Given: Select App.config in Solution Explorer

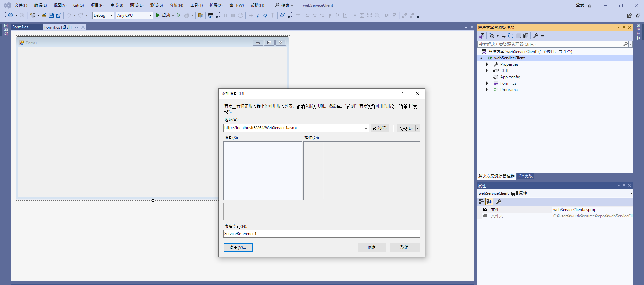Looking at the screenshot, I should tap(510, 77).
